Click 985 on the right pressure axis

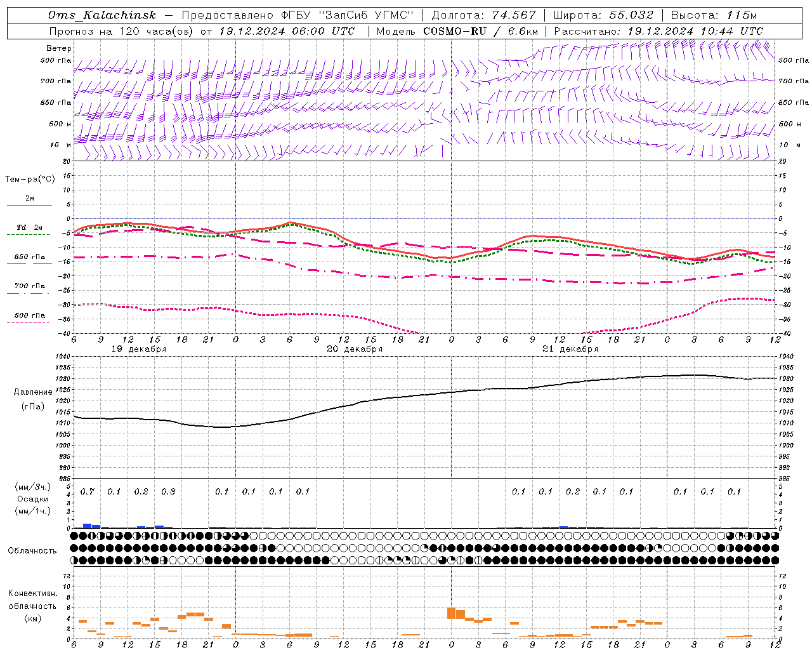[785, 479]
